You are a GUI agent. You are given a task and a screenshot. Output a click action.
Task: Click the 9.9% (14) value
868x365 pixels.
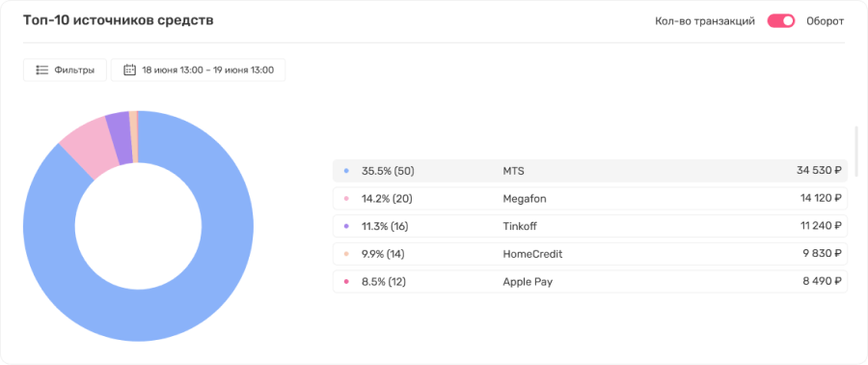(x=384, y=254)
